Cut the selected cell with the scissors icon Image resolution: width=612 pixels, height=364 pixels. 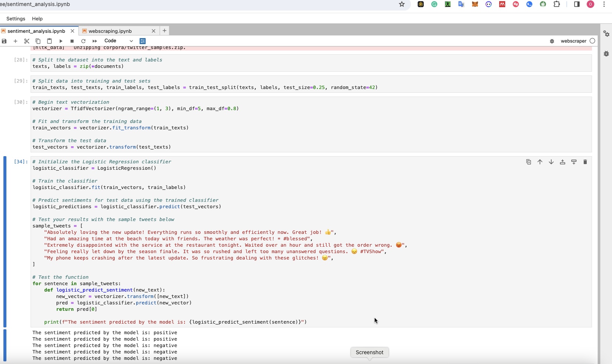coord(27,41)
